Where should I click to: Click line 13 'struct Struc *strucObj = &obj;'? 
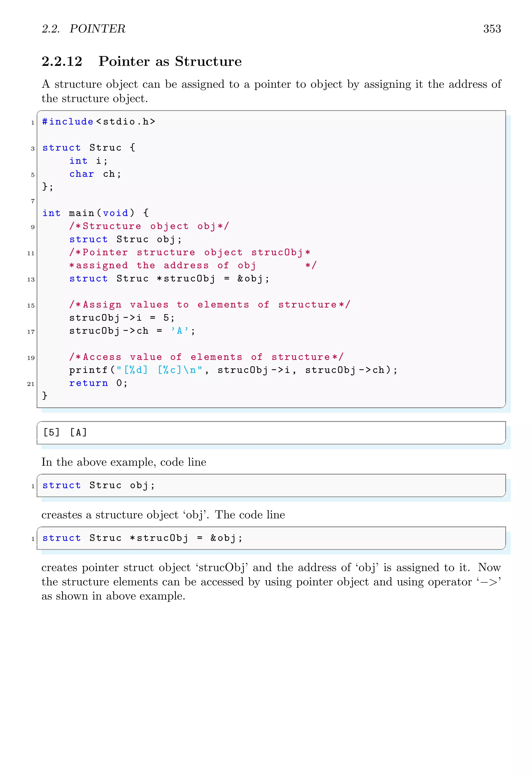[169, 278]
